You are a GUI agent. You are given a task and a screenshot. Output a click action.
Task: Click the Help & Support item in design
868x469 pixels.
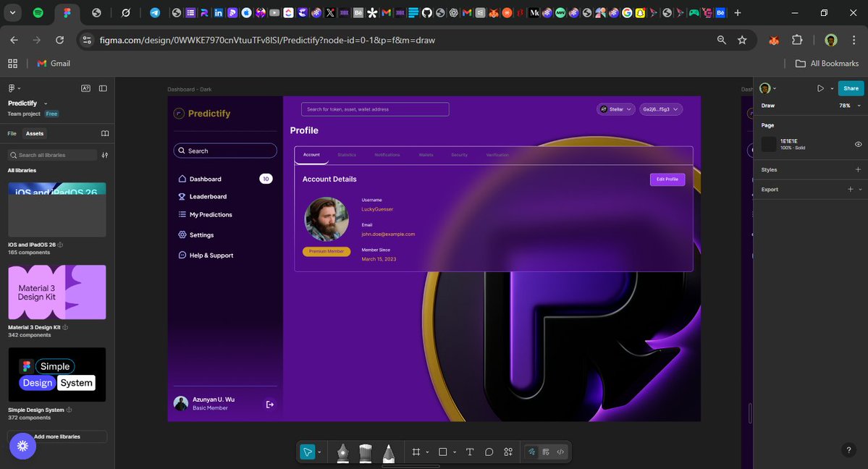click(x=206, y=255)
